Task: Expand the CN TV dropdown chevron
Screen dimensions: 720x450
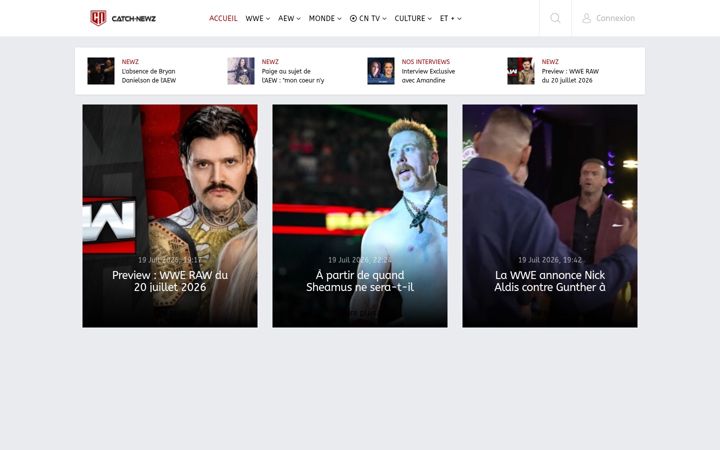Action: point(384,19)
